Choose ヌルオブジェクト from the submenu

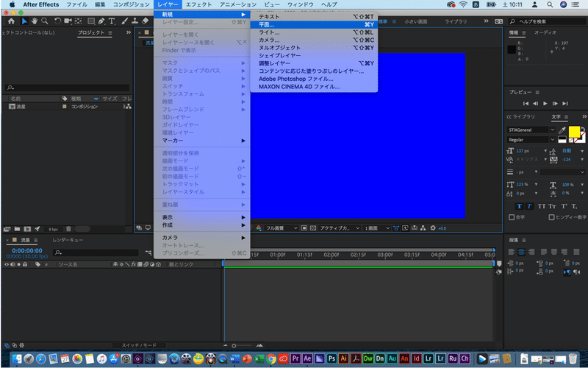(314, 48)
